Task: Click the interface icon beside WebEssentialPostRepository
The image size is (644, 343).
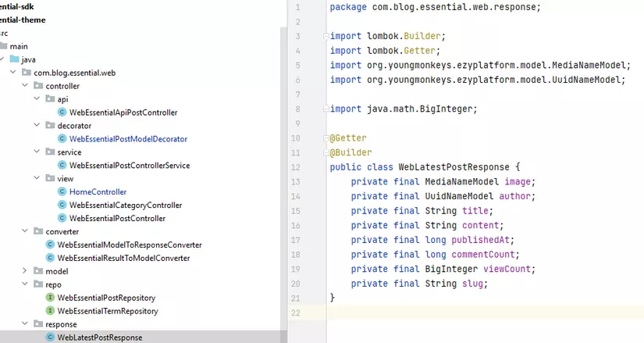Action: point(50,298)
